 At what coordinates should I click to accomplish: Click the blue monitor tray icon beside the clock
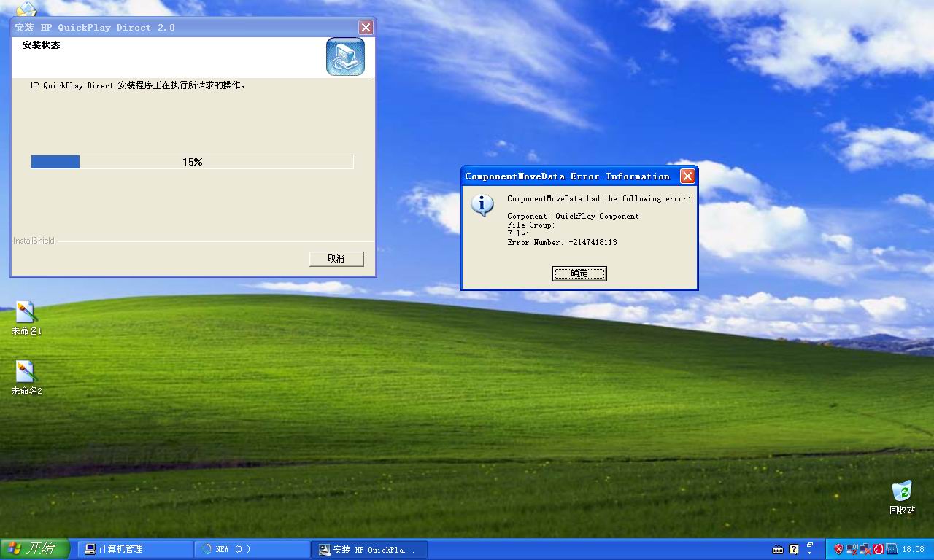[x=892, y=549]
